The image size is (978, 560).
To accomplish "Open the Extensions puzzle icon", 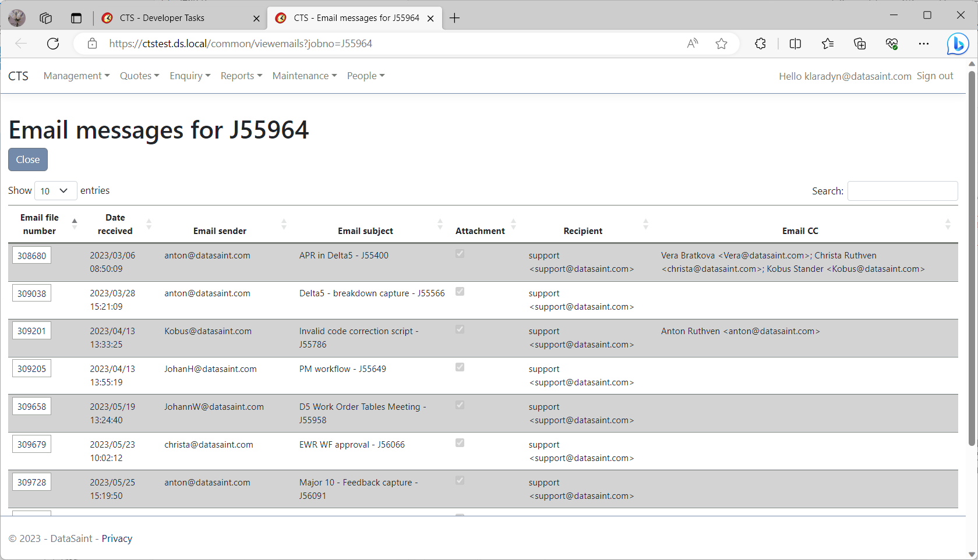I will coord(760,44).
